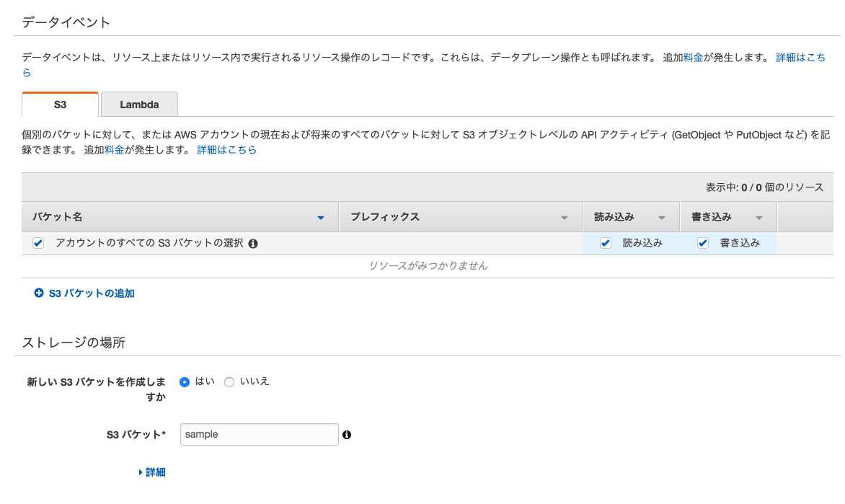Open 詳細はこちら link in S3 tab description
The image size is (845, 504).
point(226,150)
